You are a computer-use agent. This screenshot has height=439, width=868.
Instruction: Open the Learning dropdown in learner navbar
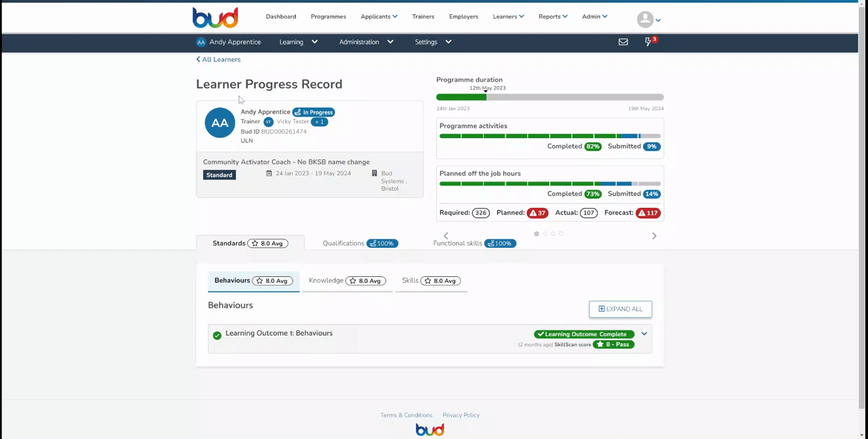coord(298,42)
